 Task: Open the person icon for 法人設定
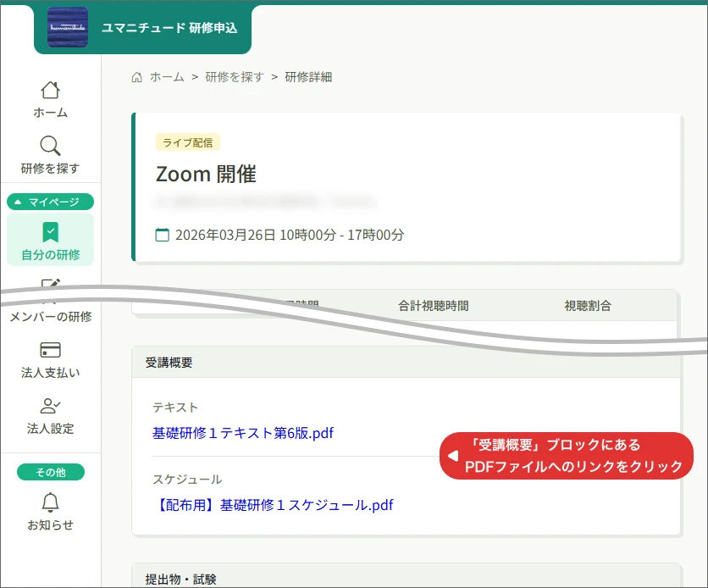point(50,406)
